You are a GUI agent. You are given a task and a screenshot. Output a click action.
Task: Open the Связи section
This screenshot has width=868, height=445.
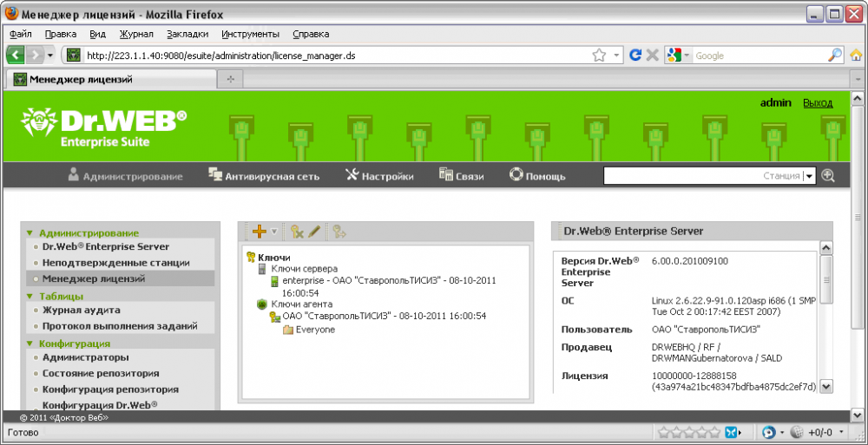tap(461, 177)
